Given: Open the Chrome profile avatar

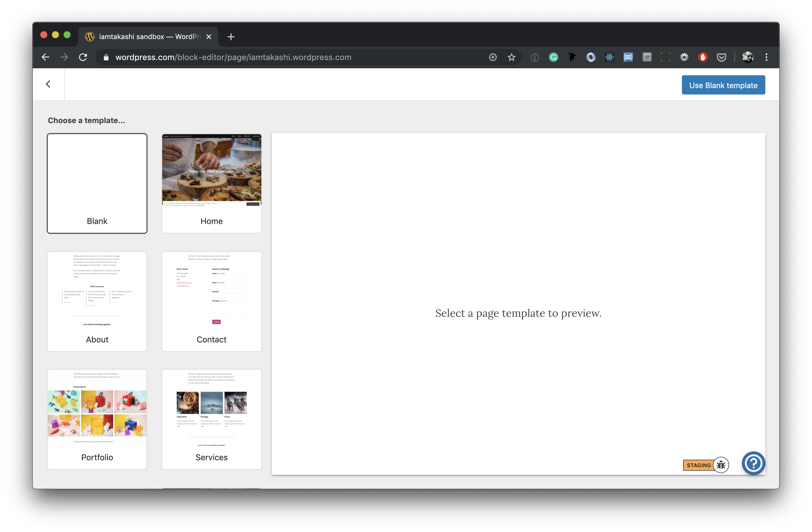Looking at the screenshot, I should [x=748, y=57].
